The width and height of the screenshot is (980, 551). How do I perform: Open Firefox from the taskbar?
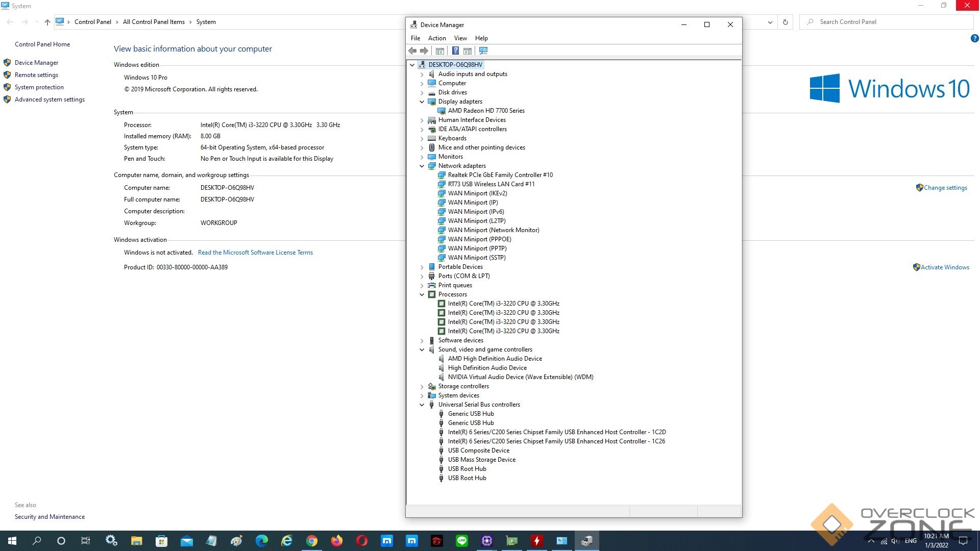coord(336,541)
